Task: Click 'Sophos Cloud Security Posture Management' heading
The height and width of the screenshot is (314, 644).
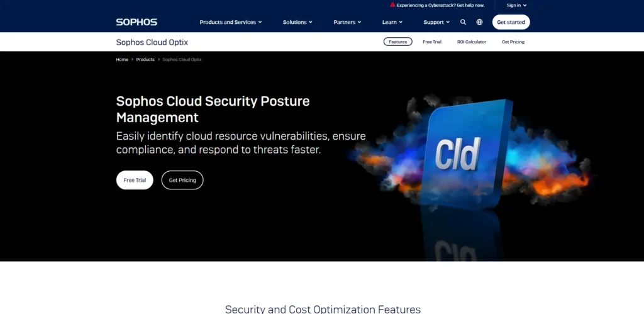Action: click(x=213, y=109)
